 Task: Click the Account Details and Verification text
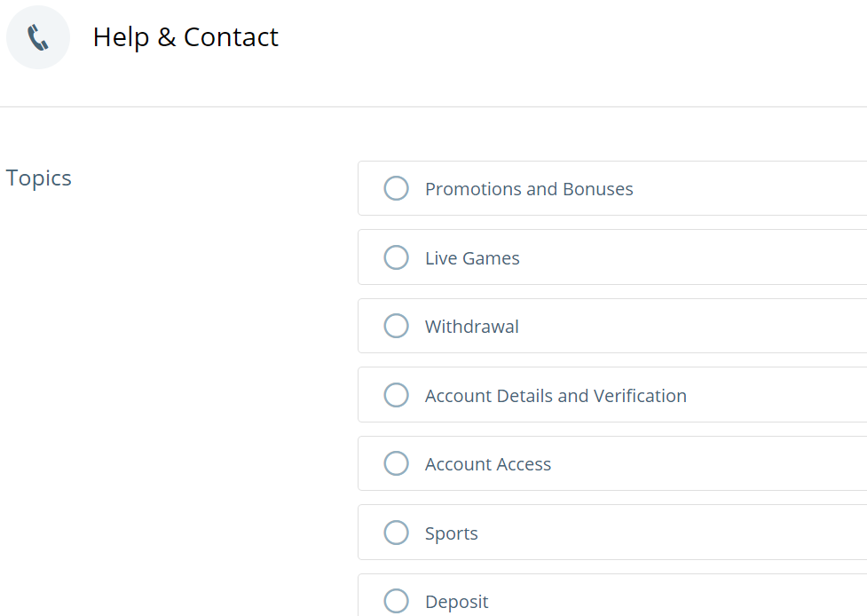tap(556, 396)
